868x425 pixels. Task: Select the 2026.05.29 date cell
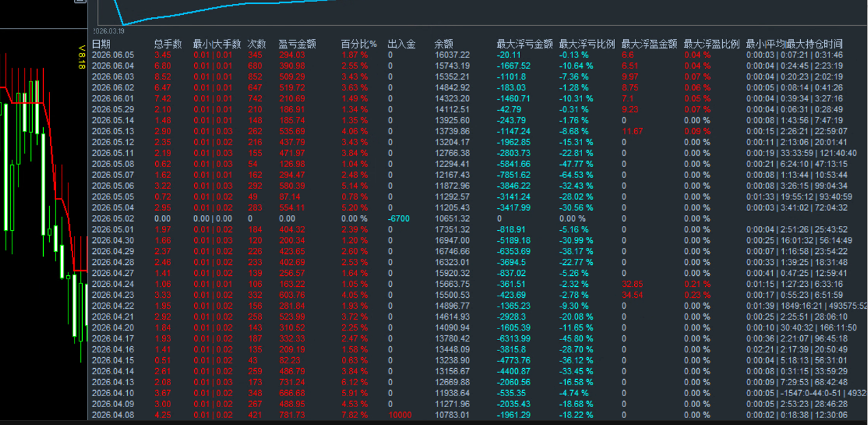tap(113, 110)
